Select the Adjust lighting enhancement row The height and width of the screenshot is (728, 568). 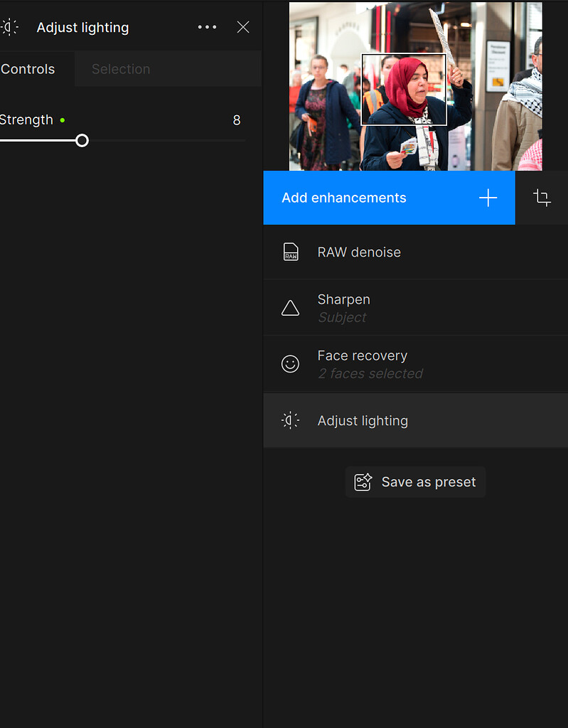[416, 421]
